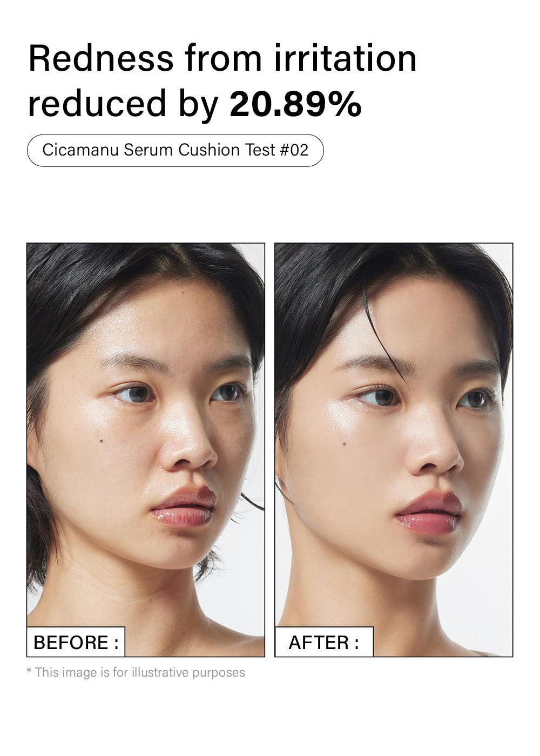Image resolution: width=540 pixels, height=756 pixels.
Task: Click the AFTER : label box
Action: [324, 642]
